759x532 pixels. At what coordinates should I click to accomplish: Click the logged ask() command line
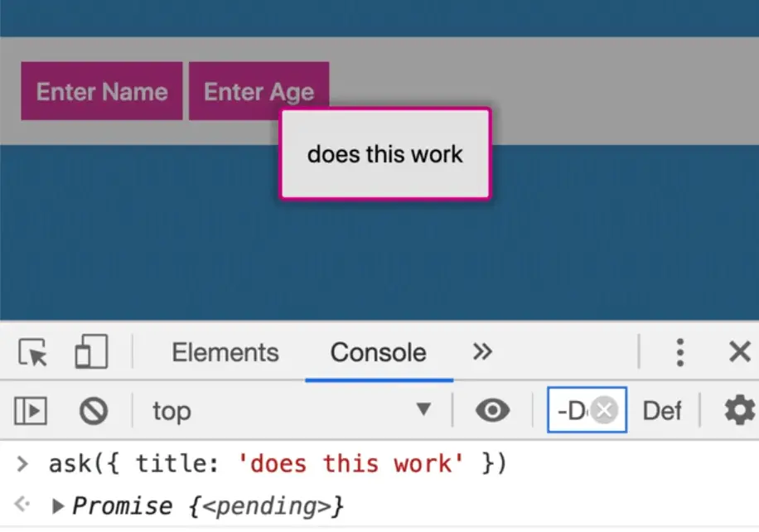tap(278, 464)
